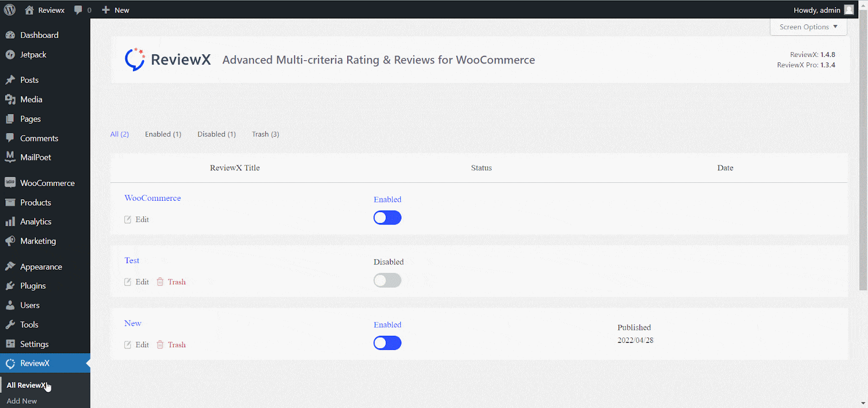Open the WooCommerce review title link
This screenshot has height=408, width=868.
(x=152, y=198)
